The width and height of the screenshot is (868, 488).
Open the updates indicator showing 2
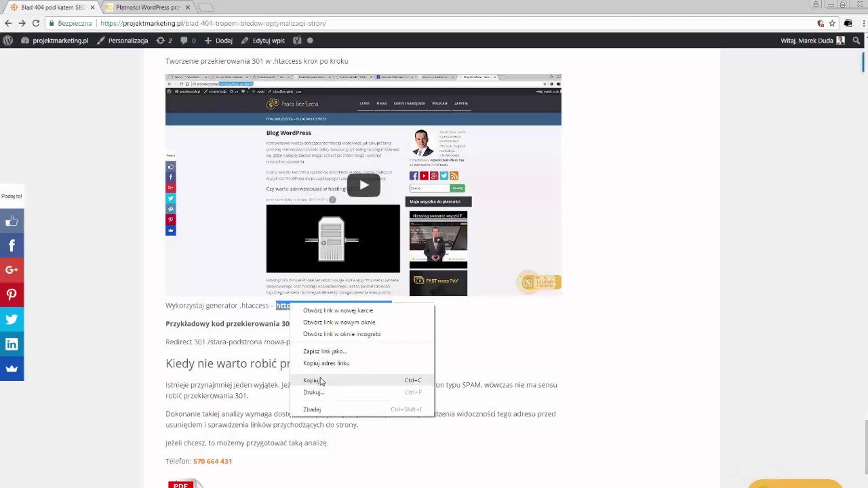point(163,40)
